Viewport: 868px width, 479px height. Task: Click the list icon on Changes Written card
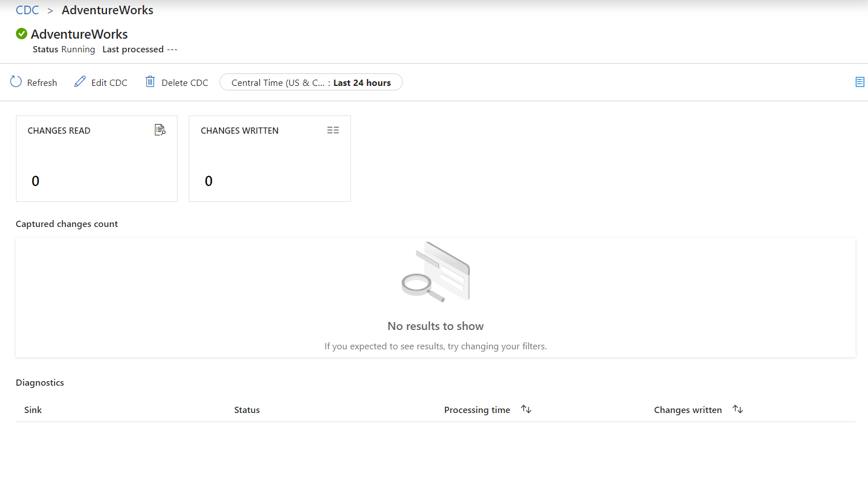[x=333, y=130]
